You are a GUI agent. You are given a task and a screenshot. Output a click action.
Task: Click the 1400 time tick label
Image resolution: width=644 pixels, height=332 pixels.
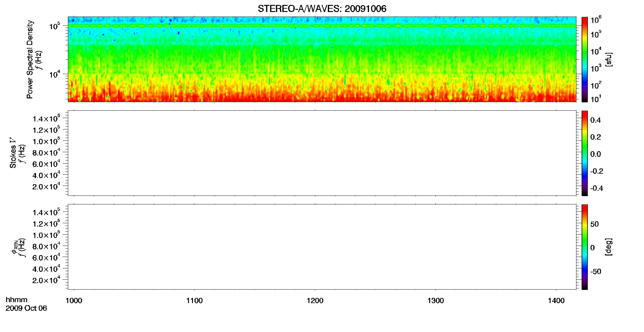click(556, 301)
